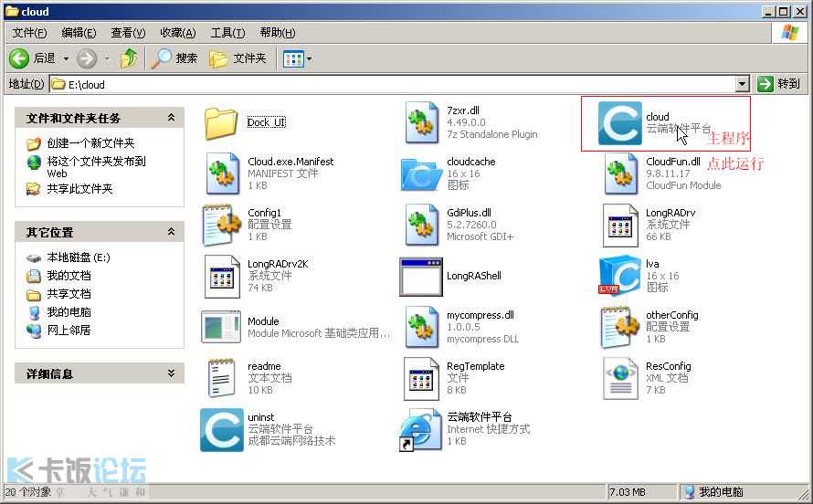This screenshot has height=504, width=813.
Task: Select the uninst application icon
Action: coord(221,430)
